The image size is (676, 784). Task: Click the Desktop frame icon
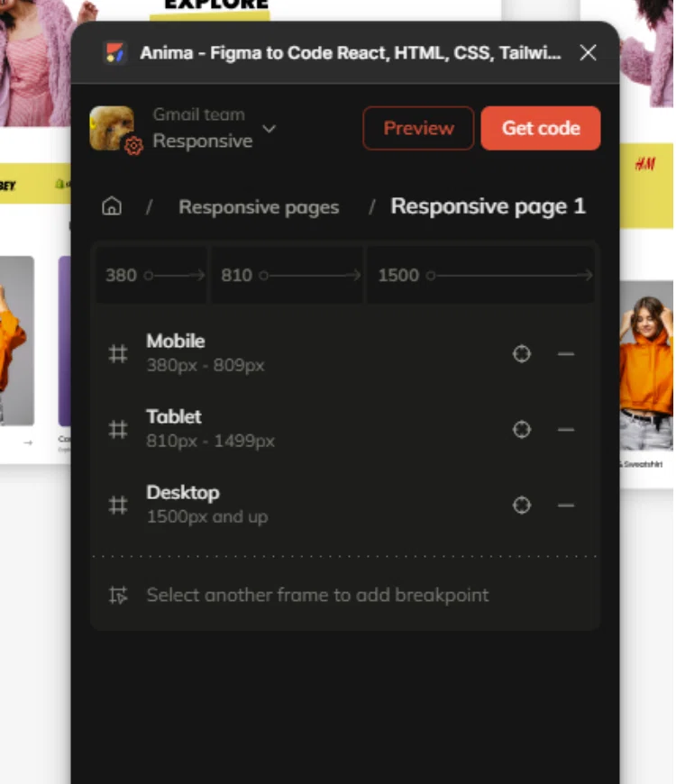click(118, 505)
